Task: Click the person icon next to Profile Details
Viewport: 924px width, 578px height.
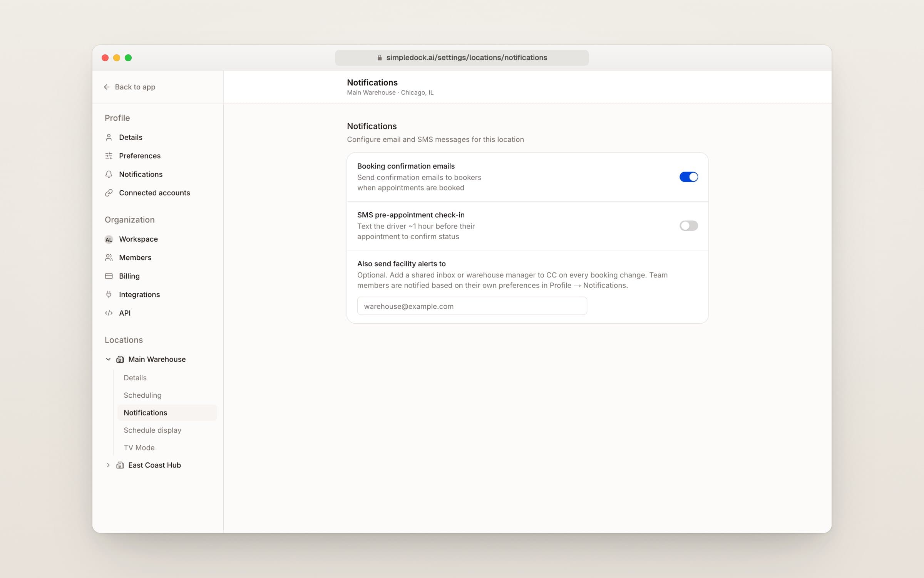Action: (x=109, y=137)
